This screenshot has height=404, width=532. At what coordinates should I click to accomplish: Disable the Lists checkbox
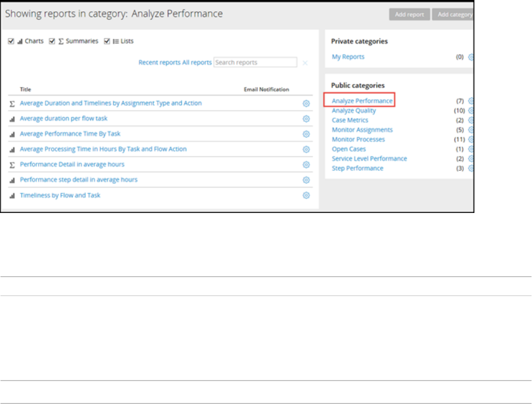(107, 41)
